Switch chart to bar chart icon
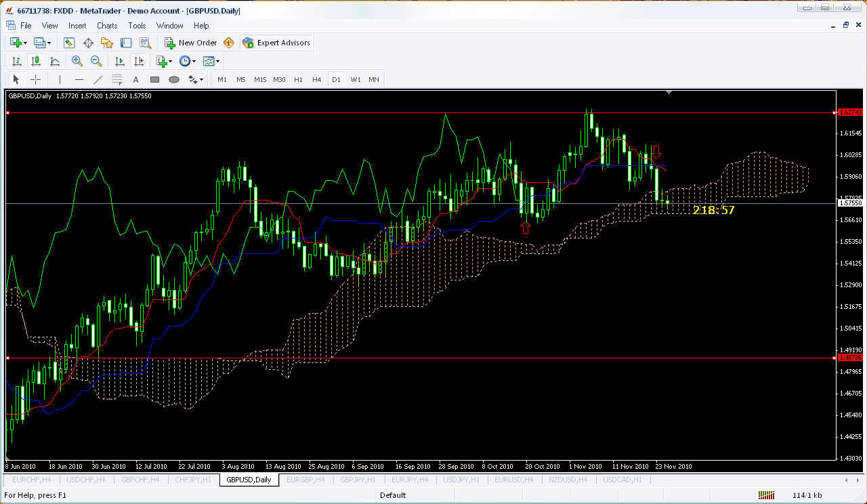 tap(17, 61)
